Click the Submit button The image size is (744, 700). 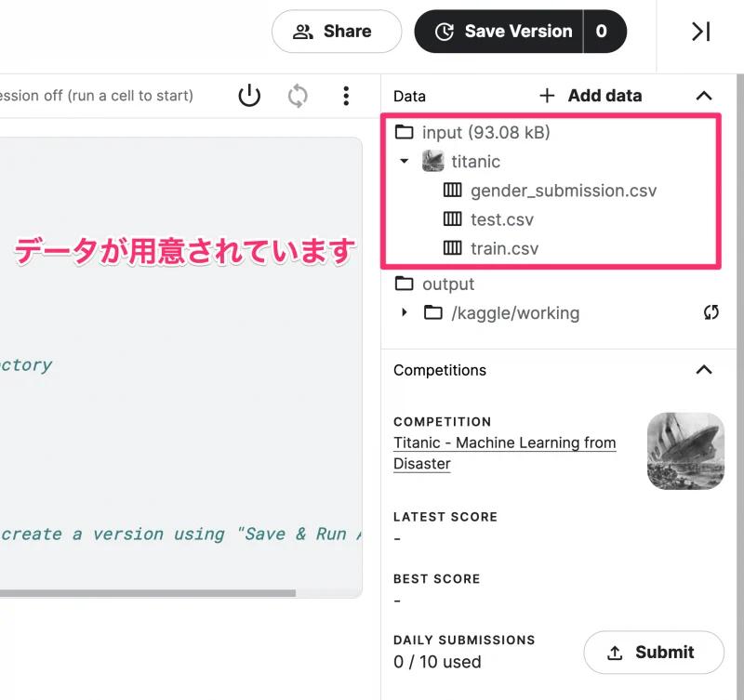coord(654,652)
